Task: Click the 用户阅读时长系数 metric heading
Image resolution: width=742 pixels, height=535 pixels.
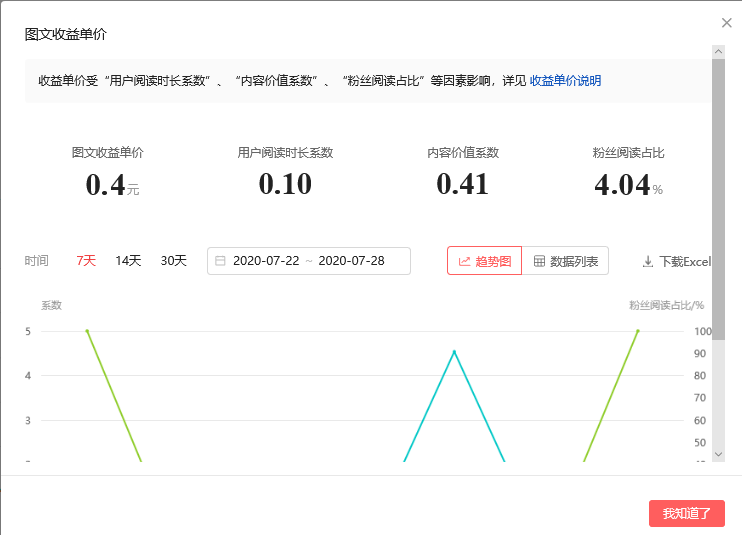Action: (x=285, y=153)
